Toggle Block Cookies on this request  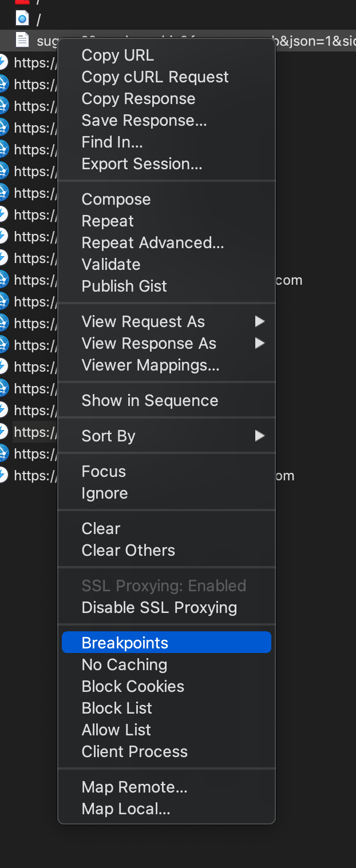tap(133, 687)
